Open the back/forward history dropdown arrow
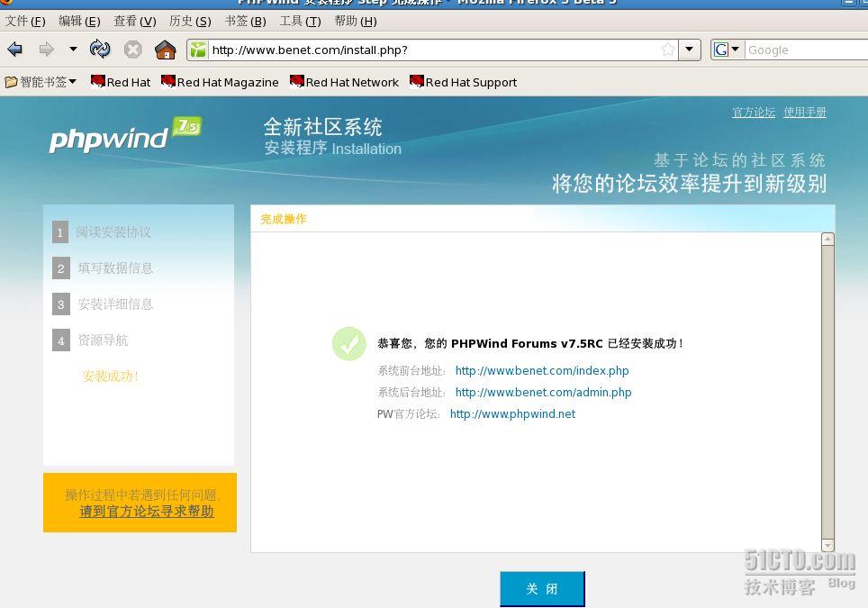The height and width of the screenshot is (608, 868). pos(73,50)
